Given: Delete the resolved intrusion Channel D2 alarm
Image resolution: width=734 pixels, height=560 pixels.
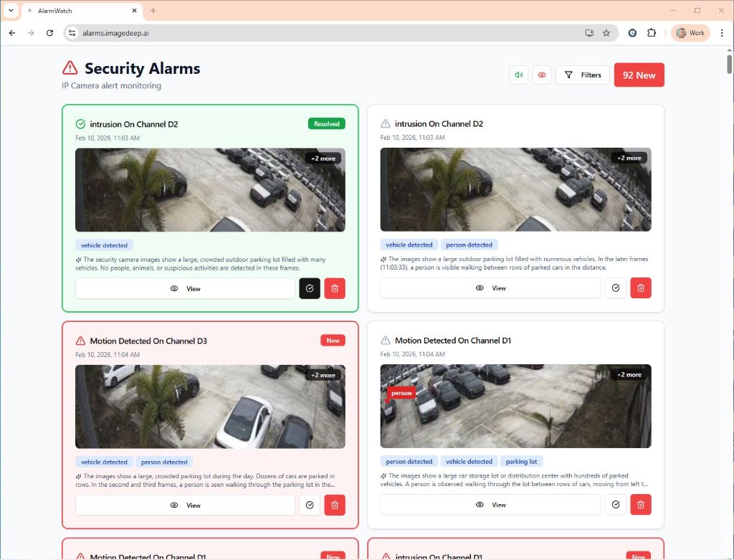Looking at the screenshot, I should (x=335, y=288).
